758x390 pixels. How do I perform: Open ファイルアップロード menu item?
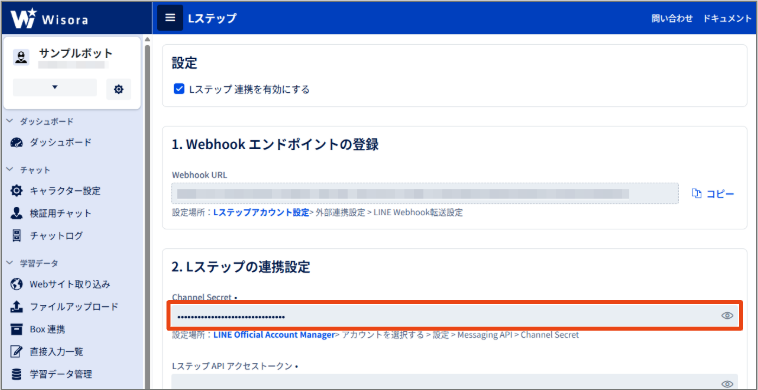(x=73, y=306)
